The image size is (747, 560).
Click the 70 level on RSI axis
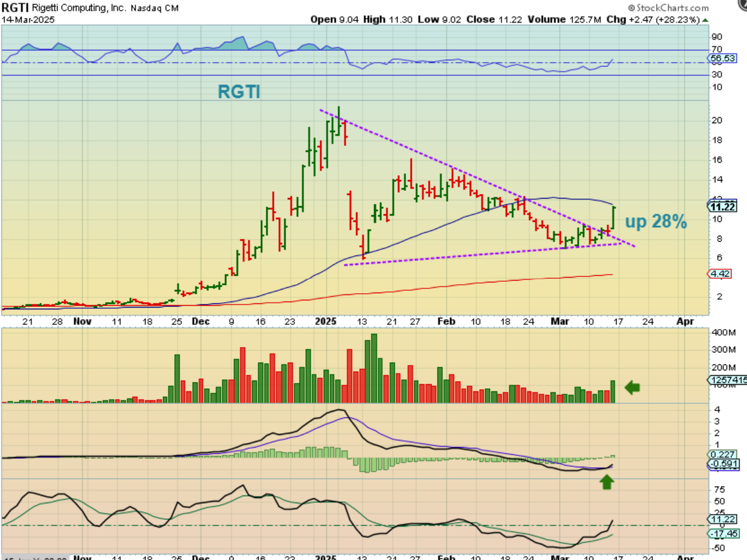(x=717, y=49)
